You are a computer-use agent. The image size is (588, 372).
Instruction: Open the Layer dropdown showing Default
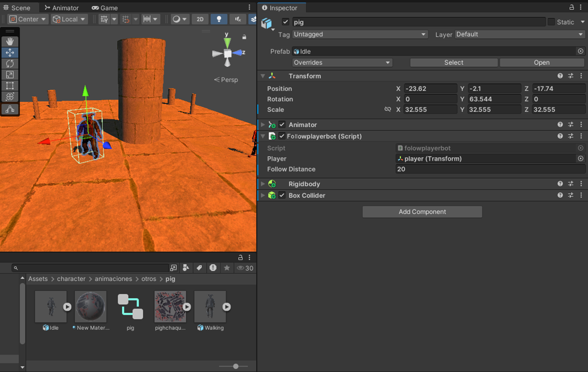point(519,35)
